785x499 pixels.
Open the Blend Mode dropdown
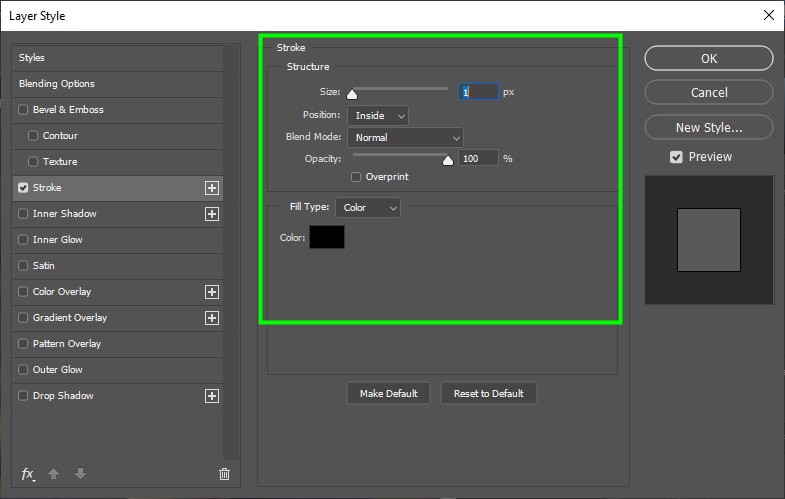406,138
